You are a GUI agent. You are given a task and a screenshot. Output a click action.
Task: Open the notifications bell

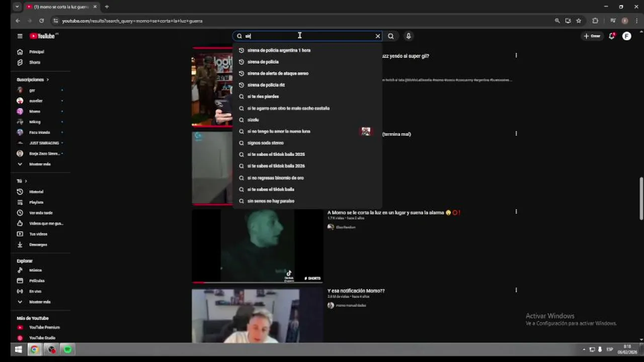(x=612, y=36)
